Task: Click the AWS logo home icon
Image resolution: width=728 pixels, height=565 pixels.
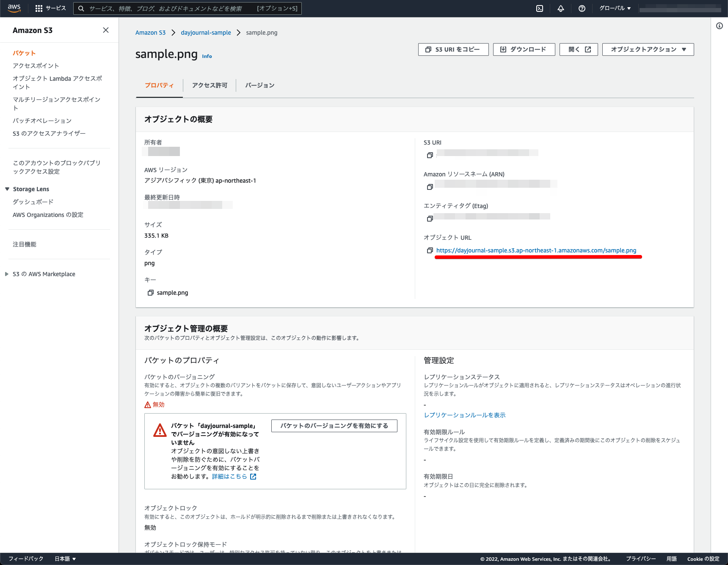Action: click(14, 8)
